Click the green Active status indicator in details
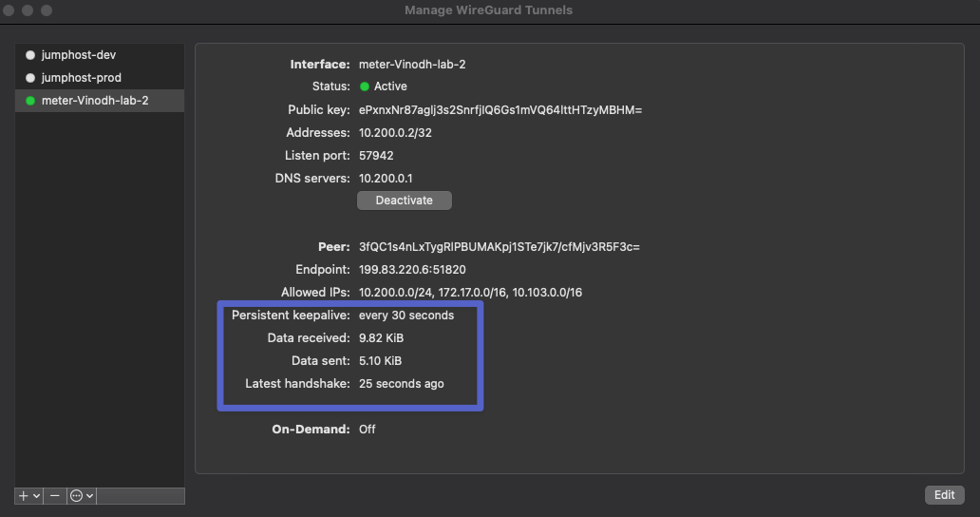Screen dimensions: 980x517 pyautogui.click(x=365, y=86)
